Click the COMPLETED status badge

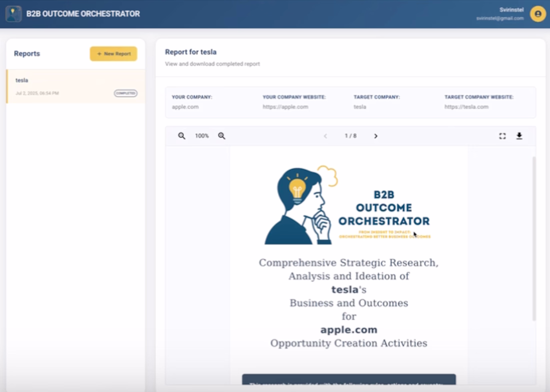(125, 93)
